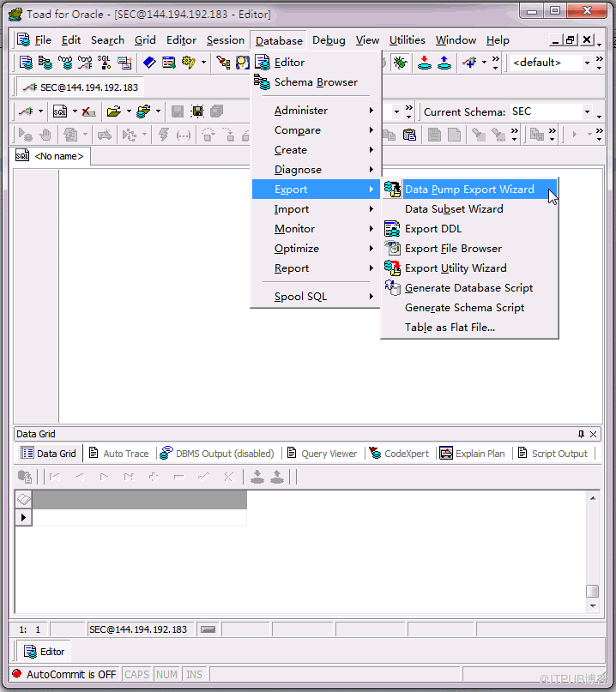Choose Table as Flat File menu item
The image size is (616, 692).
tap(469, 328)
